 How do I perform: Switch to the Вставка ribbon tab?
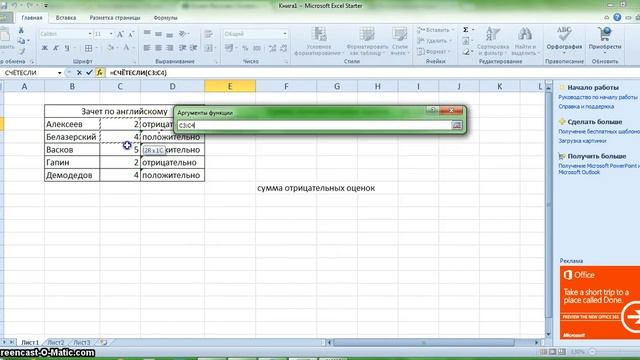(x=66, y=18)
